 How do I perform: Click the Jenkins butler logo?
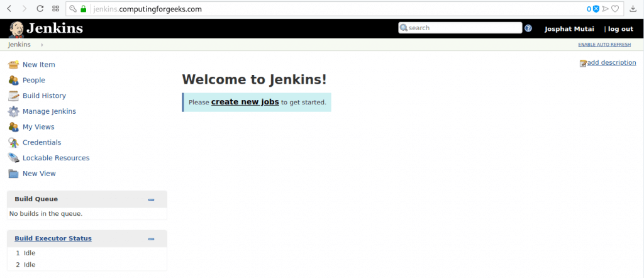pos(16,29)
